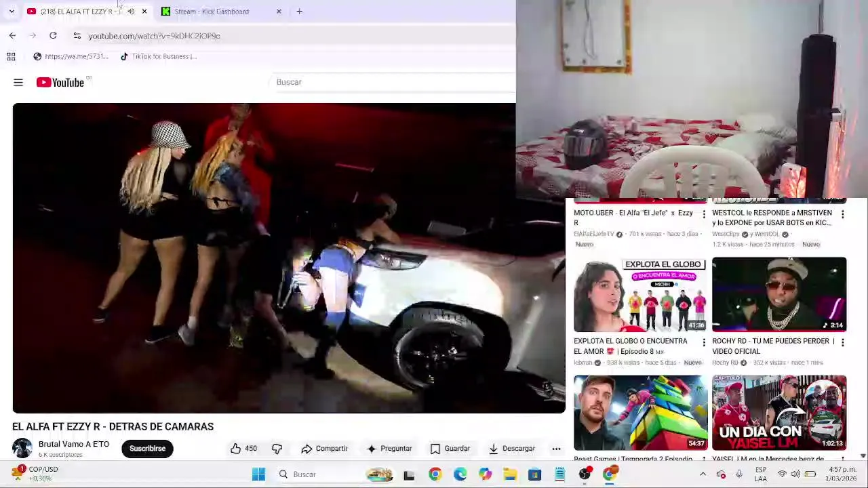Image resolution: width=868 pixels, height=488 pixels.
Task: Open the apps grid in bookmarks bar
Action: [11, 57]
